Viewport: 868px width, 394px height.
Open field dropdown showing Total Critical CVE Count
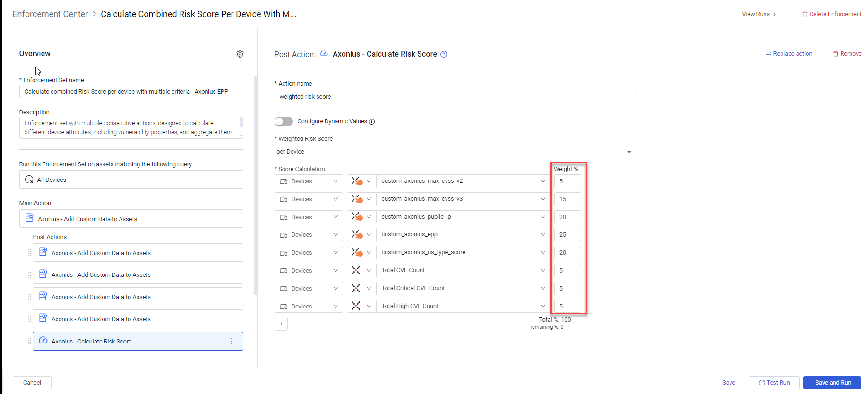click(464, 288)
